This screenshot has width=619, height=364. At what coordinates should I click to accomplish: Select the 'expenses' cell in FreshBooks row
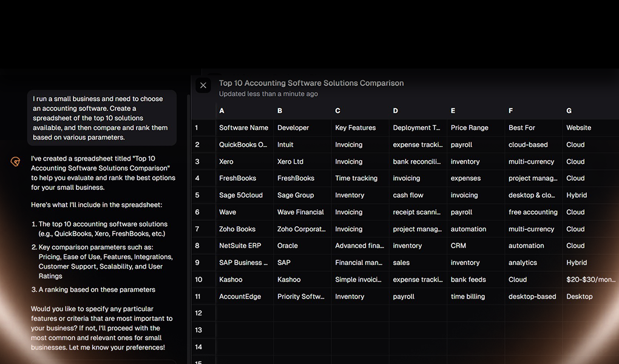coord(476,178)
